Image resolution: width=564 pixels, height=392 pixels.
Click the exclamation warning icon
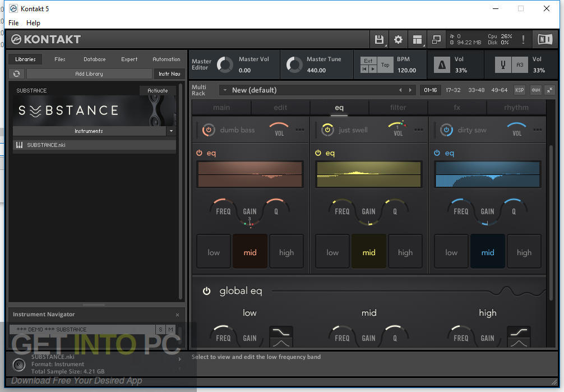[523, 40]
